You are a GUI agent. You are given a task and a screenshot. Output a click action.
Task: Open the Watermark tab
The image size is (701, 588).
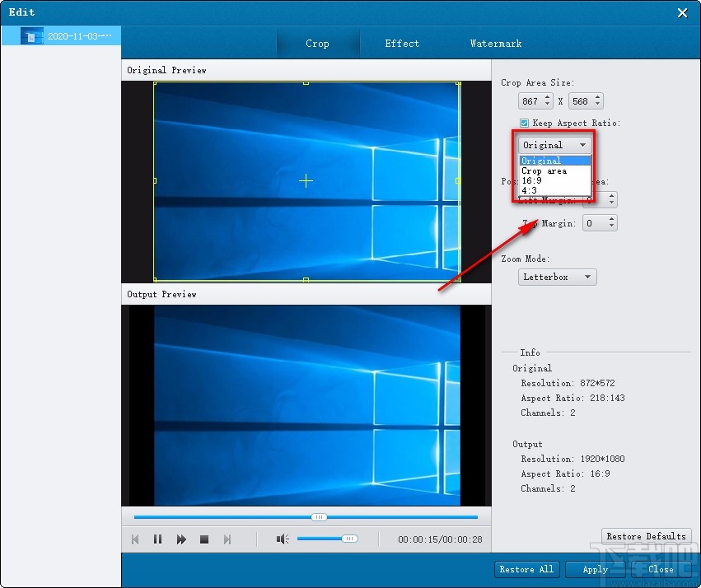(x=496, y=44)
